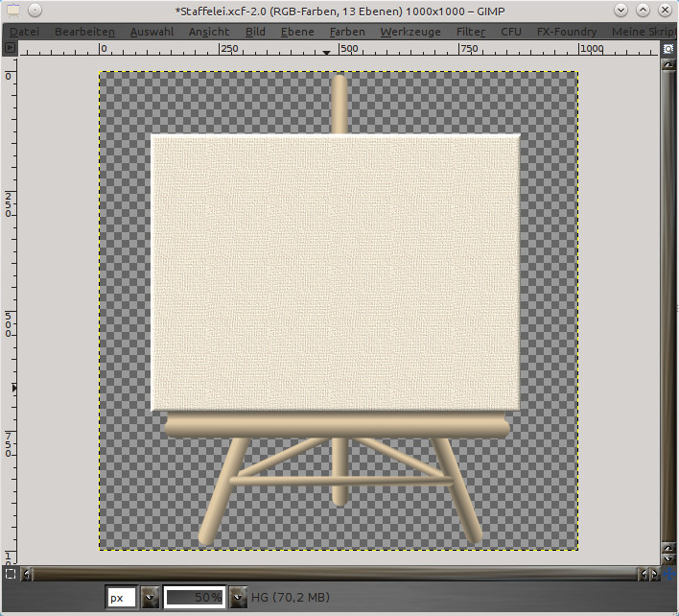Open the Filter menu
Screen dimensions: 679x616
coord(470,32)
